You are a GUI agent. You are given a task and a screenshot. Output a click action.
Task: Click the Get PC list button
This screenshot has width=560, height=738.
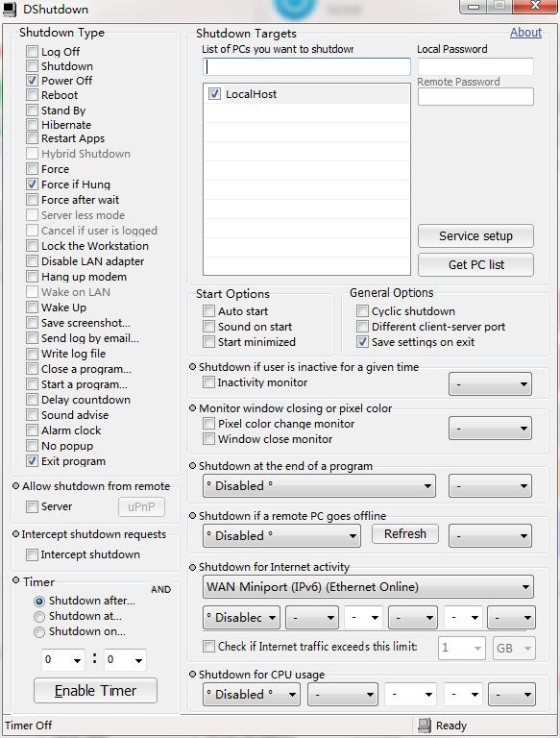click(x=475, y=264)
